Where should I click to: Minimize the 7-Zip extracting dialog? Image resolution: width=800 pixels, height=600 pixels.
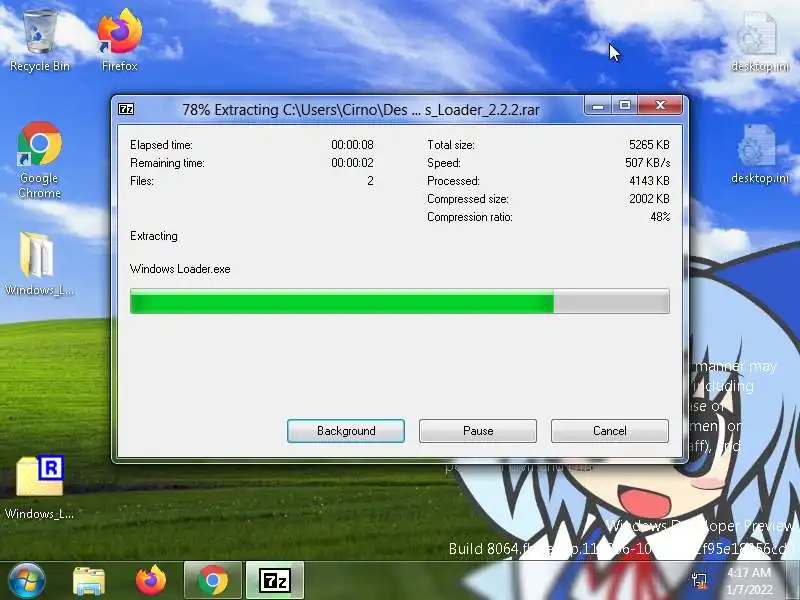tap(598, 106)
